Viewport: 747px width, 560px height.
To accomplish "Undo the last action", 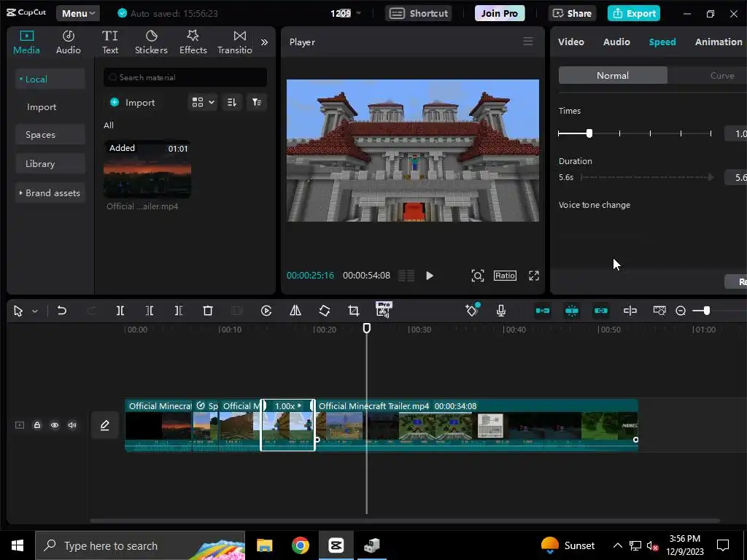I will [x=61, y=311].
